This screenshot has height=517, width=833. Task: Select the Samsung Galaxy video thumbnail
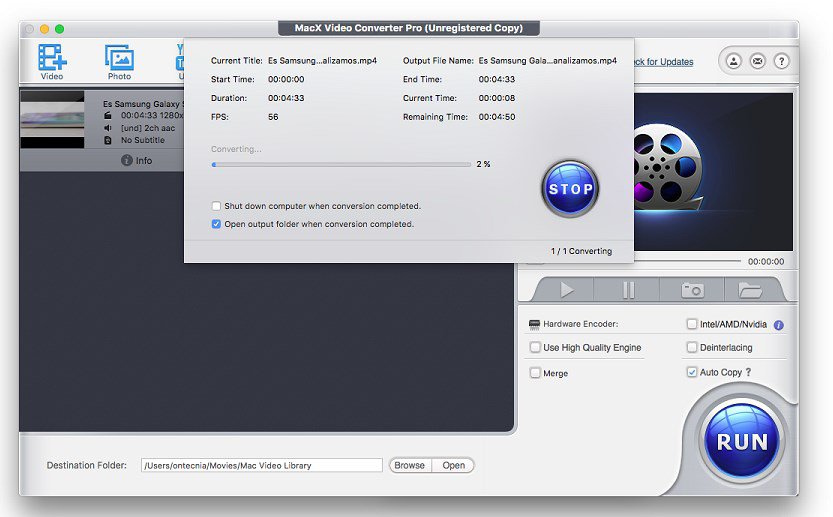point(52,120)
